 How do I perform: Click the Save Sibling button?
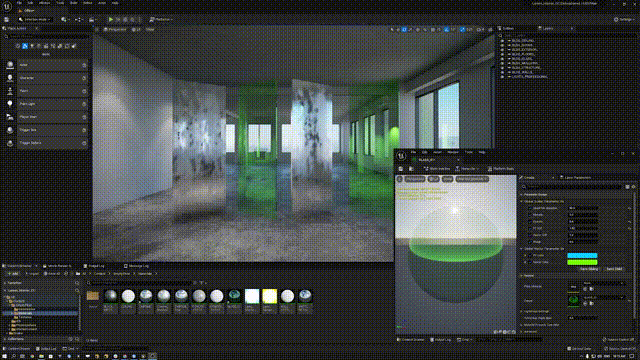[589, 269]
